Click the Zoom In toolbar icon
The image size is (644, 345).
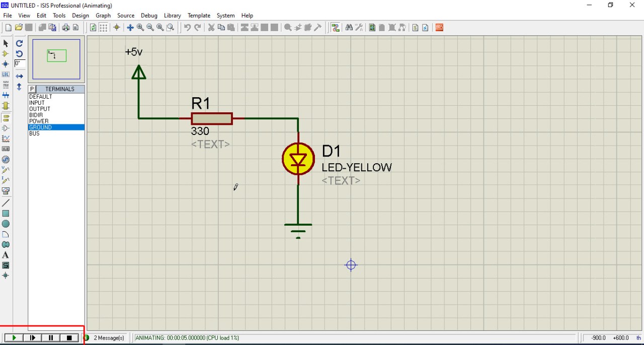click(139, 27)
